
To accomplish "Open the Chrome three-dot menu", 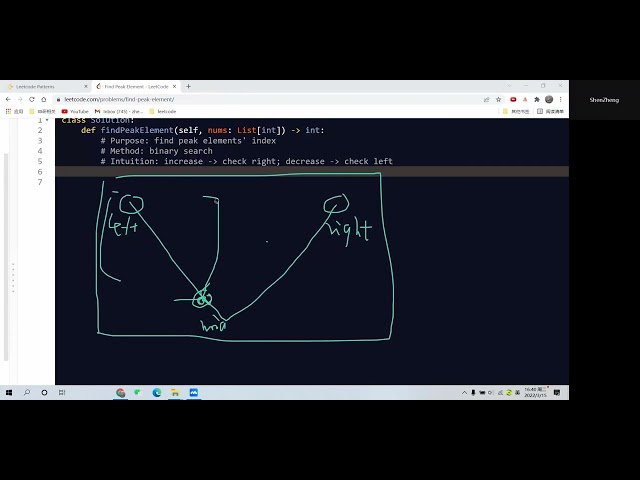I will (561, 99).
